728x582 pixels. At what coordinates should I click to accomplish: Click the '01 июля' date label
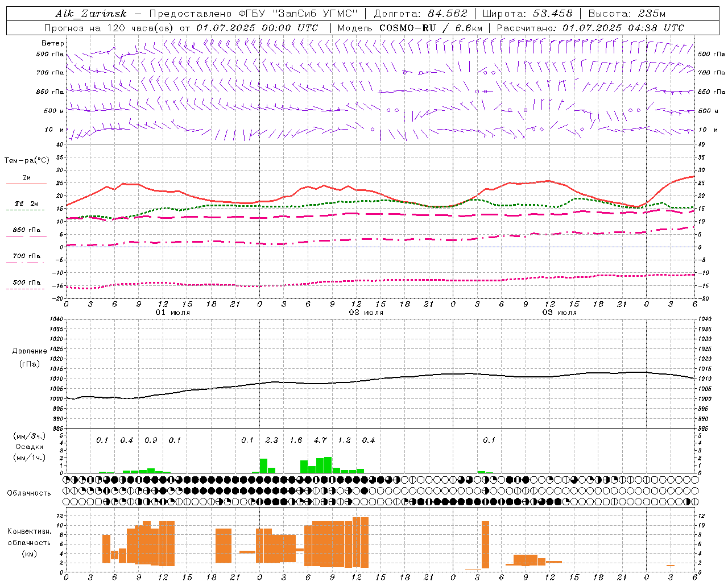(x=173, y=313)
